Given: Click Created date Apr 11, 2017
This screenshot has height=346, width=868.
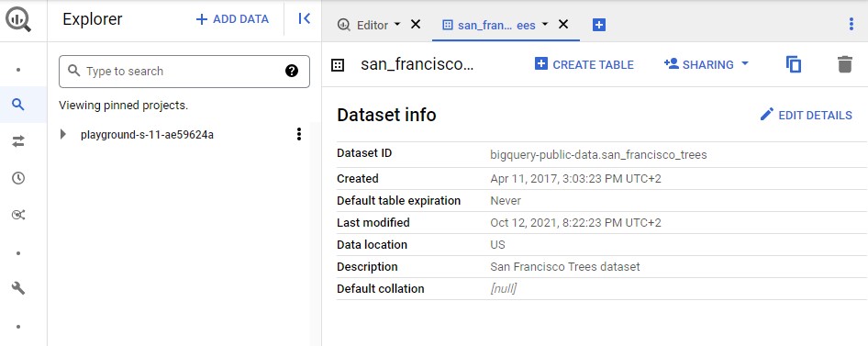Looking at the screenshot, I should coord(575,179).
